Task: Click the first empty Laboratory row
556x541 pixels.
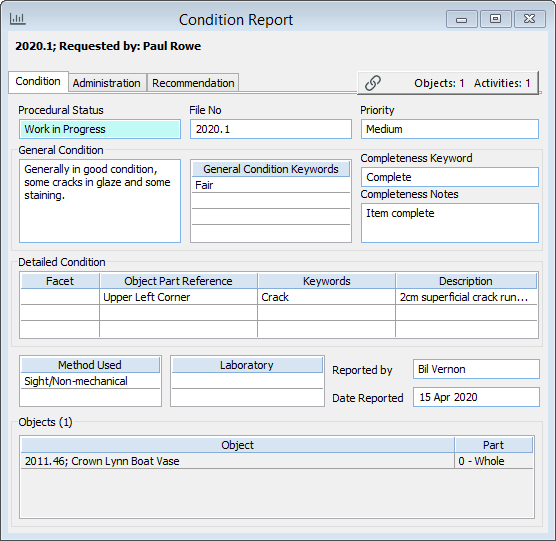Action: click(x=247, y=381)
